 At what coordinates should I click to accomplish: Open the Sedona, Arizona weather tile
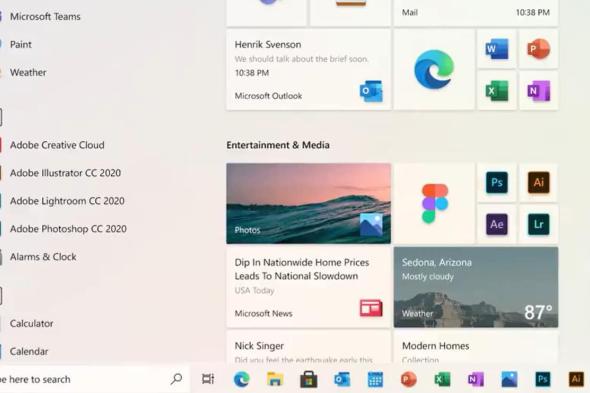click(476, 287)
